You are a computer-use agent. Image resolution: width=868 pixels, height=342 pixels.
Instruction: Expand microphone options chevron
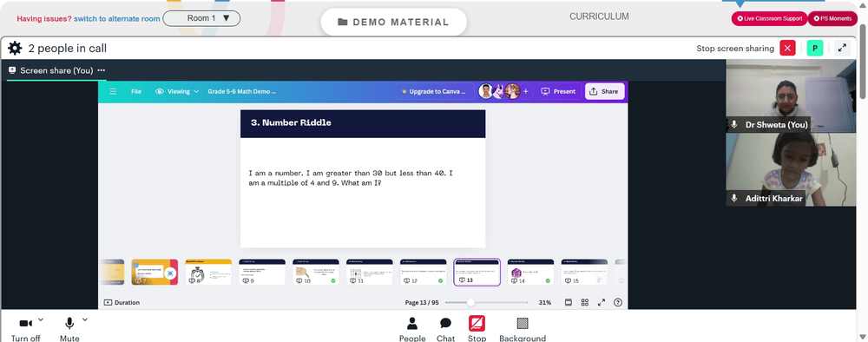85,319
